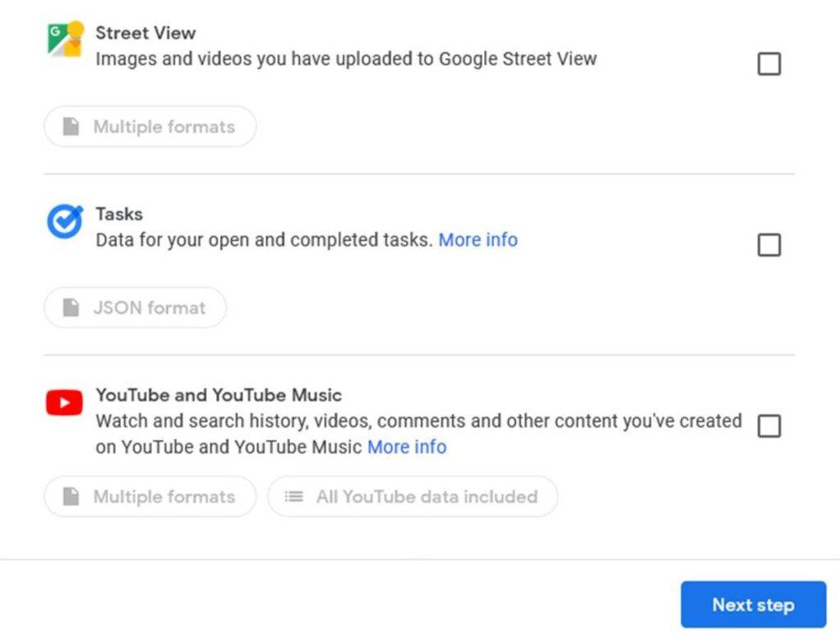Click the Street View app icon
The width and height of the screenshot is (840, 639).
pos(64,37)
